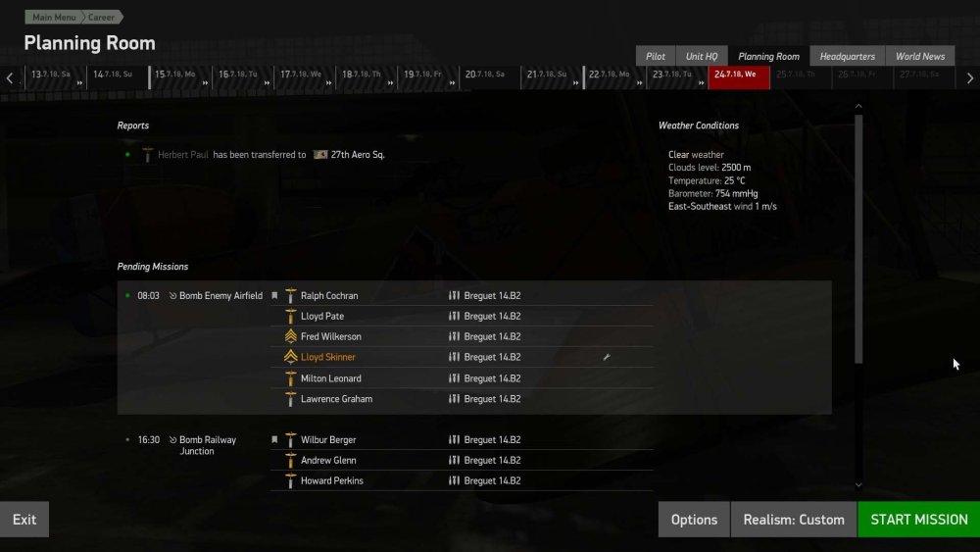Screen dimensions: 980x552
Task: Click the flag marker beside Ralph Cochran
Action: [274, 296]
